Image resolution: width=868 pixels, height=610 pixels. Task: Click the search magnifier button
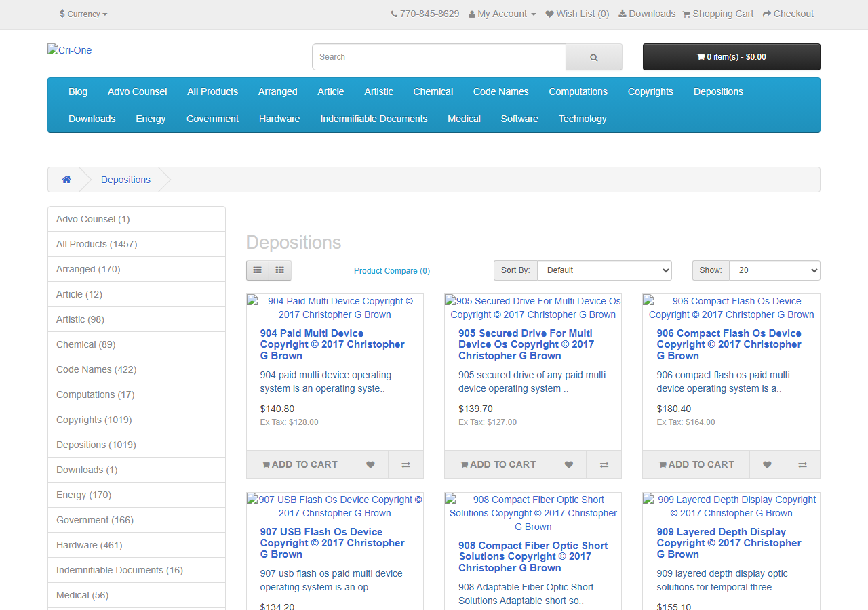(x=593, y=57)
